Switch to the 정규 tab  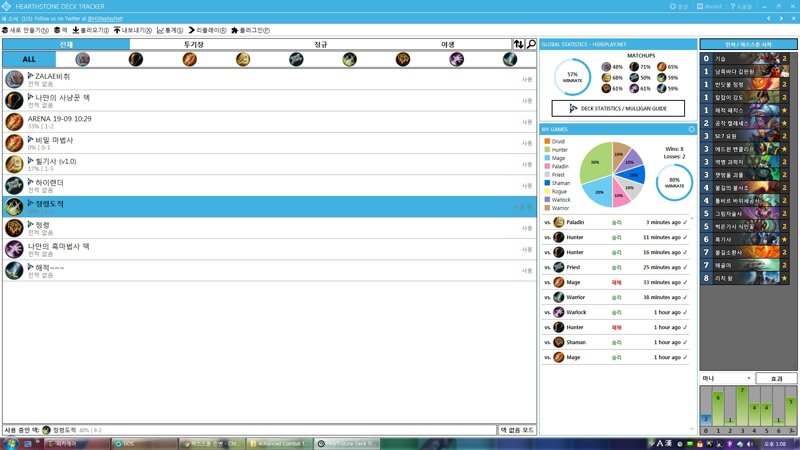point(320,44)
